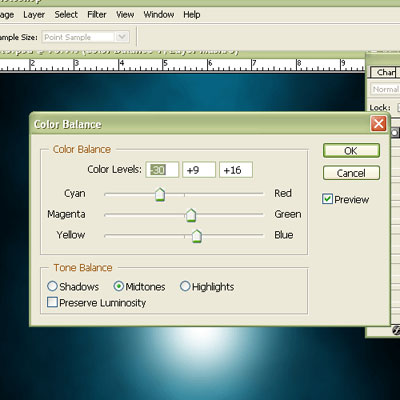Click the Color Levels field showing +9

coord(199,170)
